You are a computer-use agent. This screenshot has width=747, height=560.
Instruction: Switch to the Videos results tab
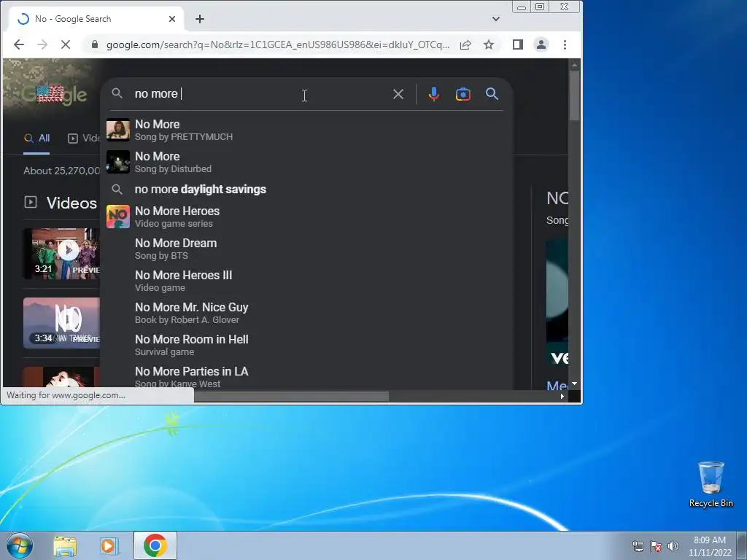coord(84,139)
